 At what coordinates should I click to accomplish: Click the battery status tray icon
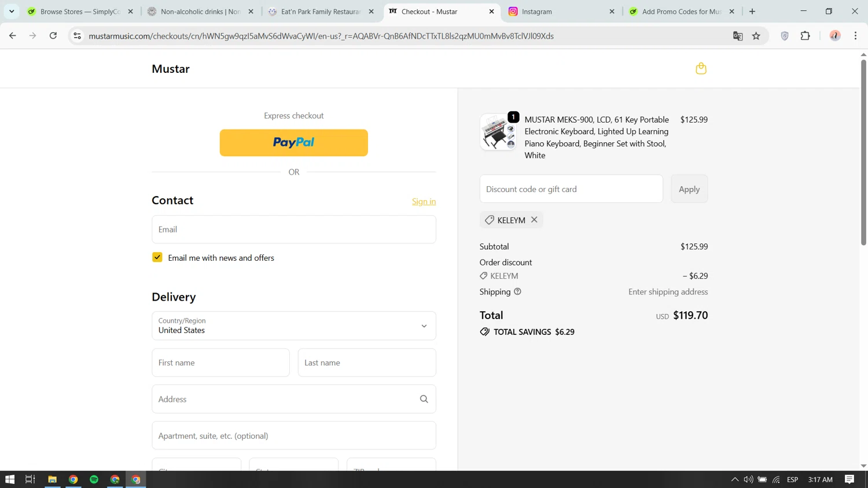762,479
